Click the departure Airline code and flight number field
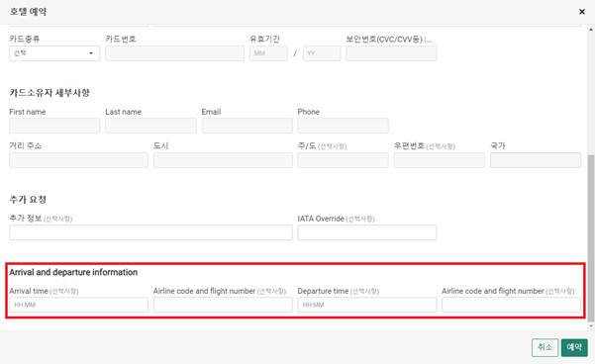Viewport: 595px width, 364px height. pos(511,305)
